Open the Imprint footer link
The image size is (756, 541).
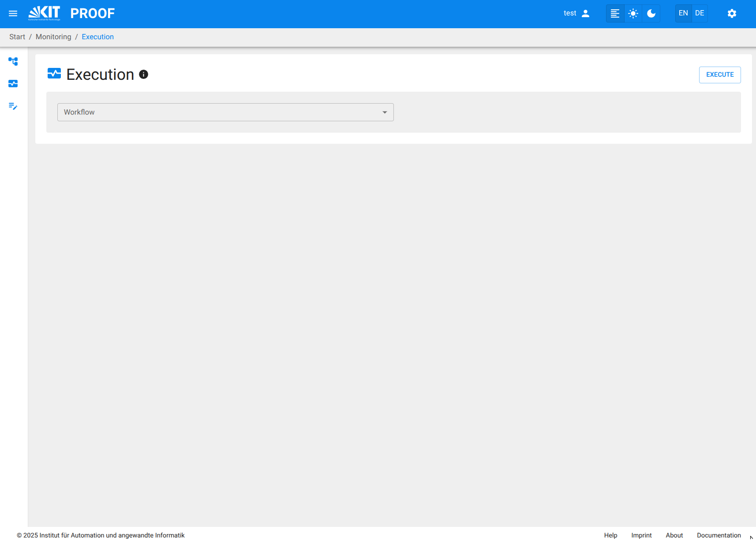click(641, 535)
